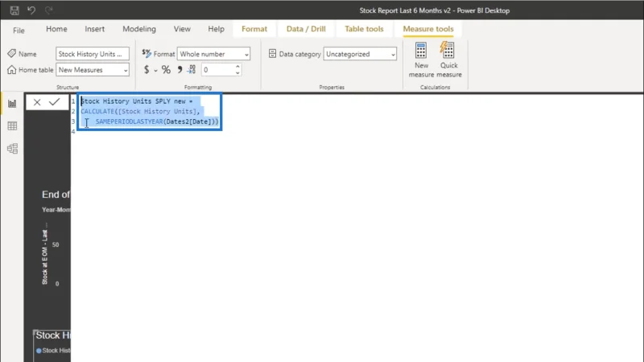Open the Format tab
Image resolution: width=644 pixels, height=362 pixels.
click(x=254, y=29)
